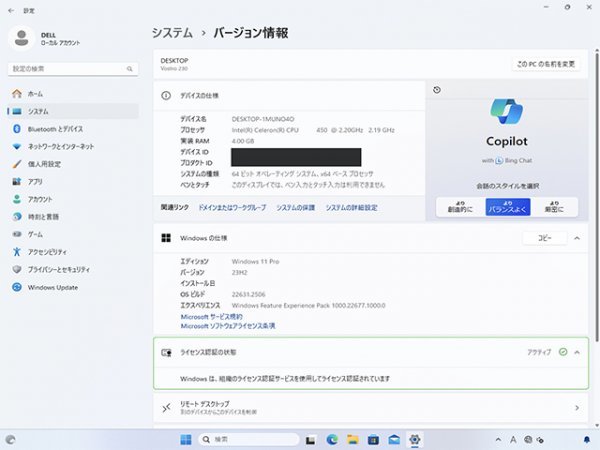Click the taskbar 検索 search box

point(249,439)
